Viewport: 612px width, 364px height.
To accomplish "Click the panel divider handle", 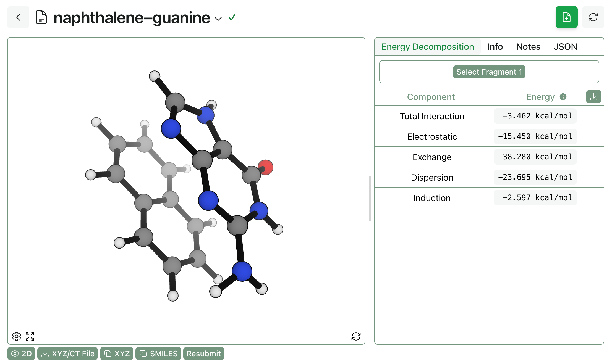I will (x=370, y=198).
